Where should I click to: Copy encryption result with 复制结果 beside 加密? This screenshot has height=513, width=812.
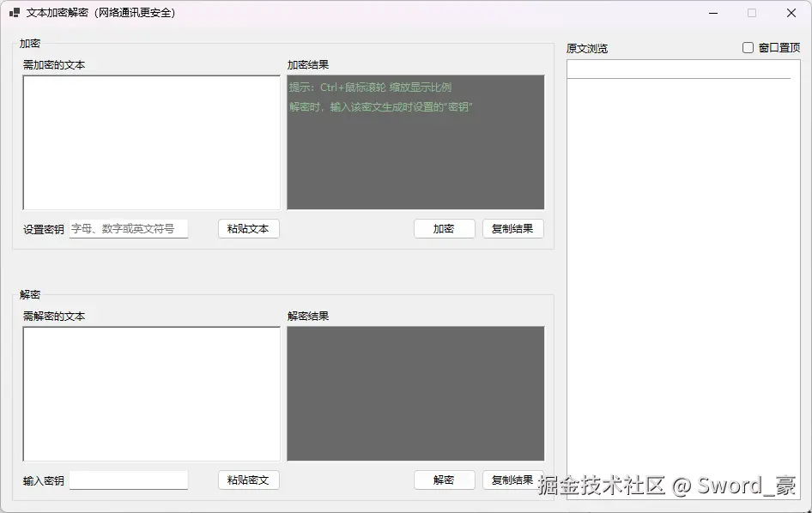[x=513, y=229]
